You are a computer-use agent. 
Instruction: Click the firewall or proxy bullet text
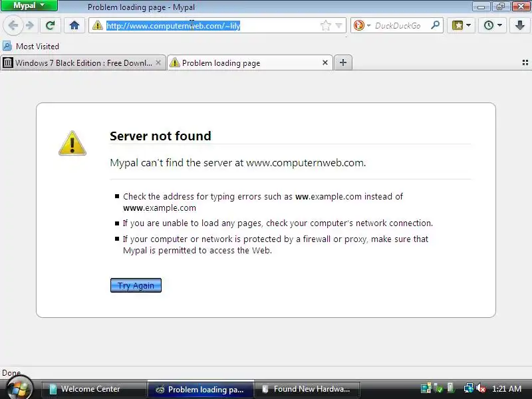275,245
